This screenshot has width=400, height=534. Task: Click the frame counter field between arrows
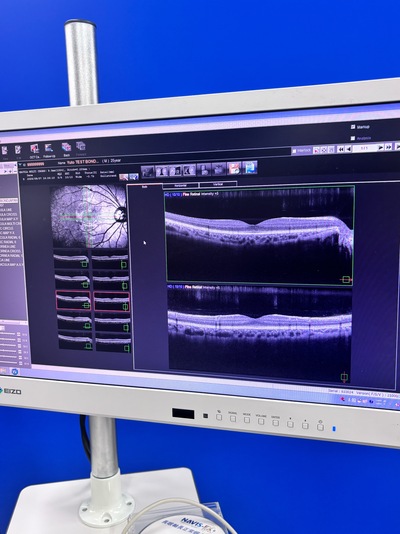[x=364, y=148]
